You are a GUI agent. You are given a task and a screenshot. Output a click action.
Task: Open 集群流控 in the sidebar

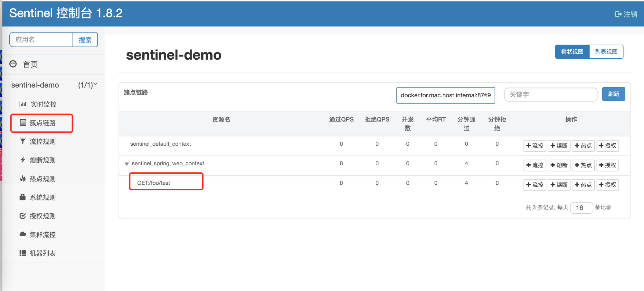(43, 235)
